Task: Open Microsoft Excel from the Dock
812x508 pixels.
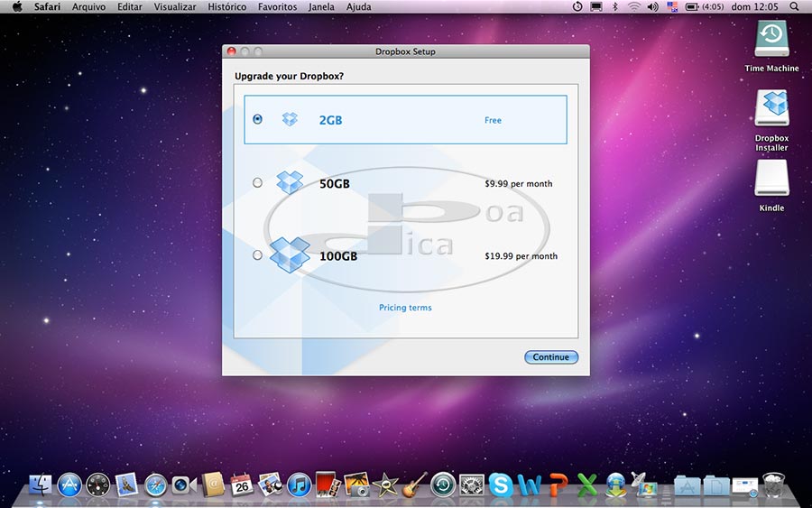Action: point(586,485)
